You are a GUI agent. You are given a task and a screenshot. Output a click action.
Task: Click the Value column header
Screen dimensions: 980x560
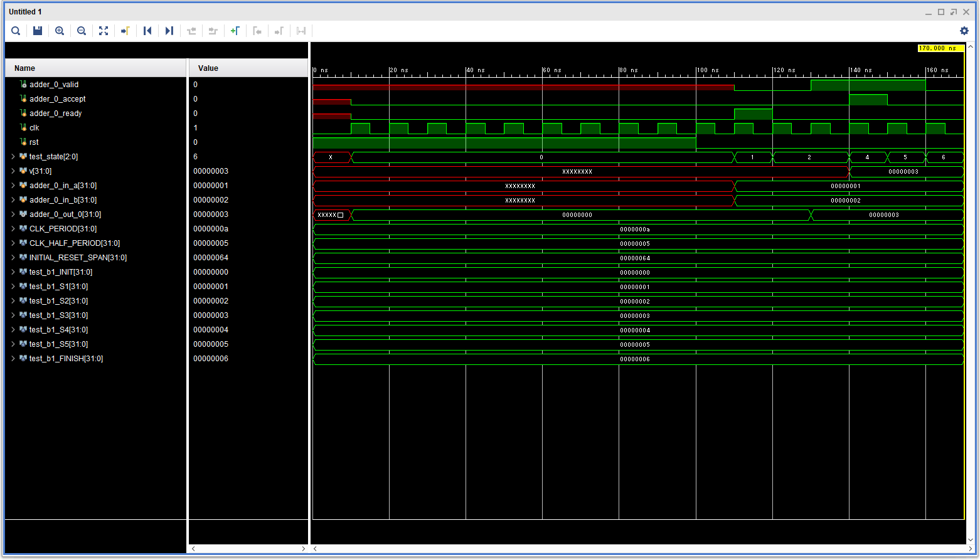tap(248, 68)
